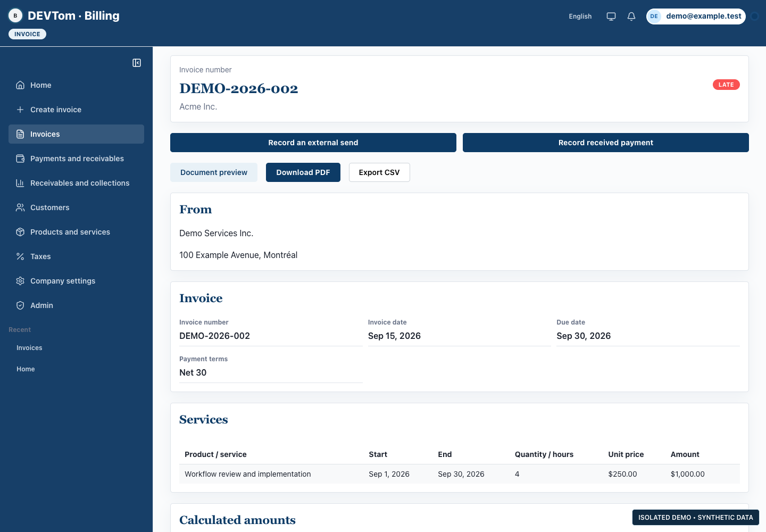The height and width of the screenshot is (532, 766).
Task: Click the Start cell Sep 1, 2026
Action: pos(389,474)
